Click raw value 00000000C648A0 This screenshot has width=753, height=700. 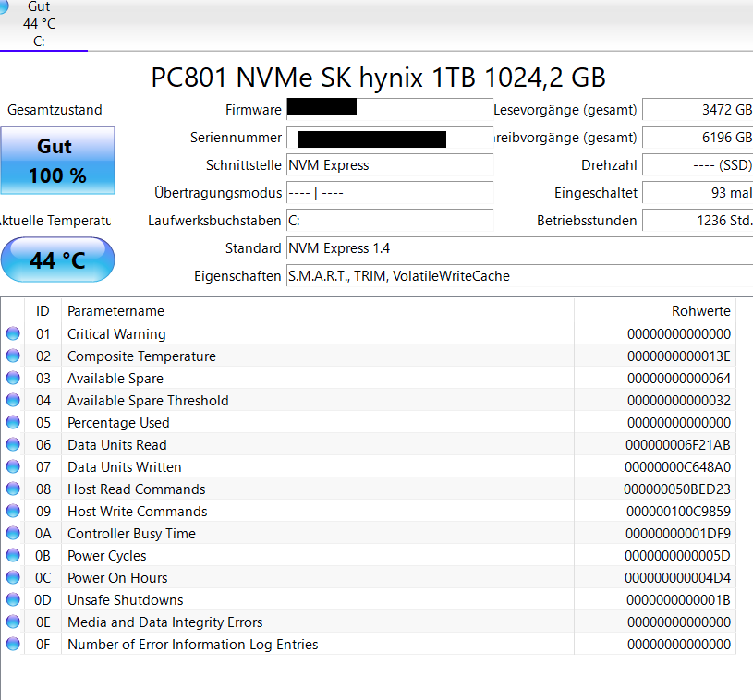(677, 467)
